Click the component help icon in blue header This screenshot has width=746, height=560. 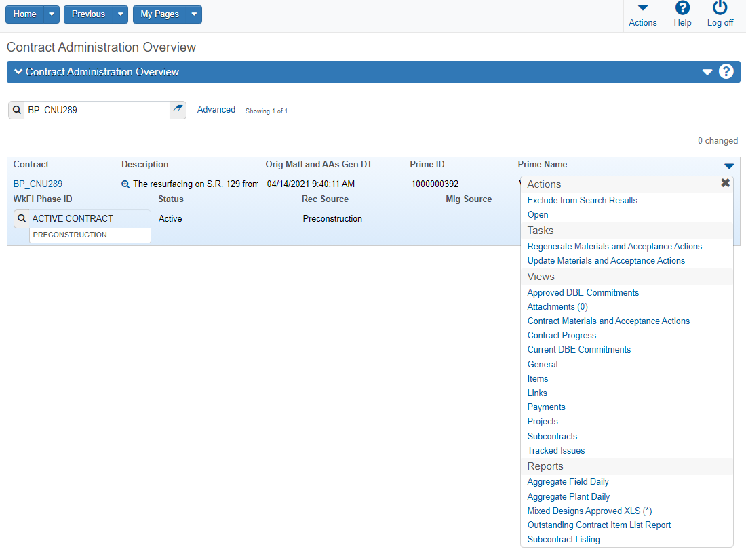726,72
